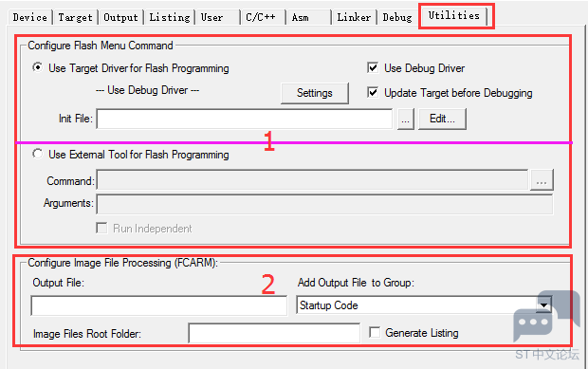Switch to the Device tab
This screenshot has height=369, width=588.
click(x=29, y=17)
